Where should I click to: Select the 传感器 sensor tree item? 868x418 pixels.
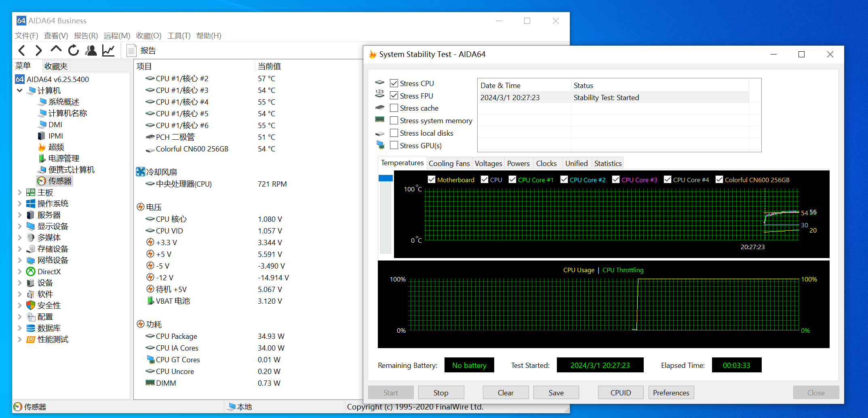point(55,181)
